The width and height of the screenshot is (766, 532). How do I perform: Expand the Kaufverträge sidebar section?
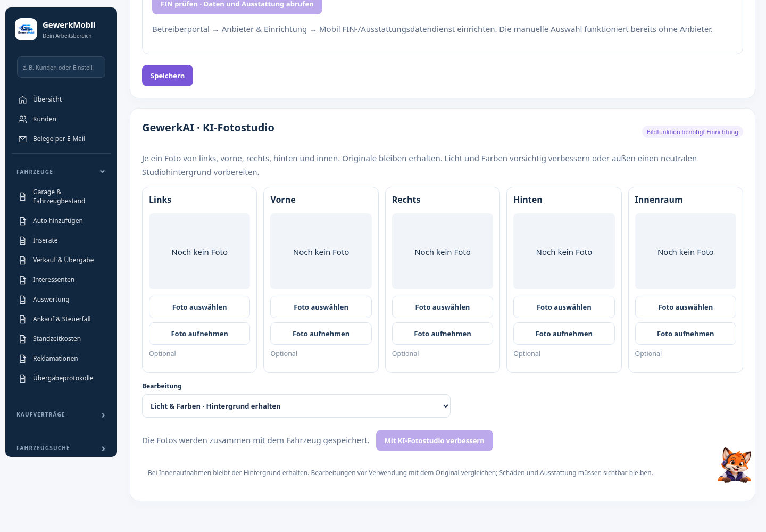point(61,415)
